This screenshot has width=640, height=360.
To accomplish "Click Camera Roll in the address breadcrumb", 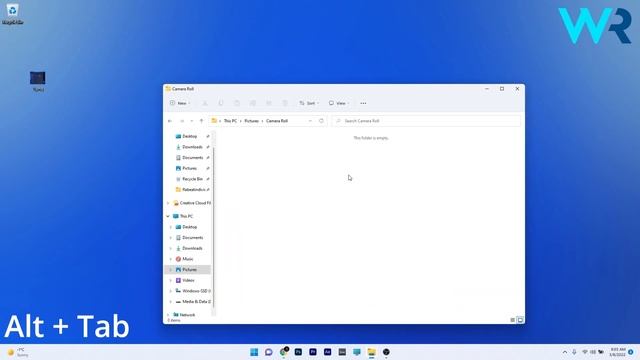I will (277, 121).
